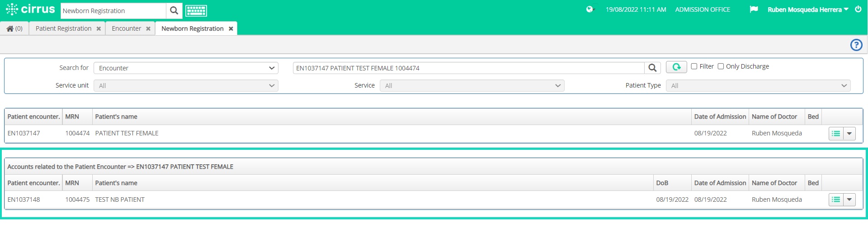Open the flag notifications icon
Viewport: 868px width, 232px height.
coord(754,9)
